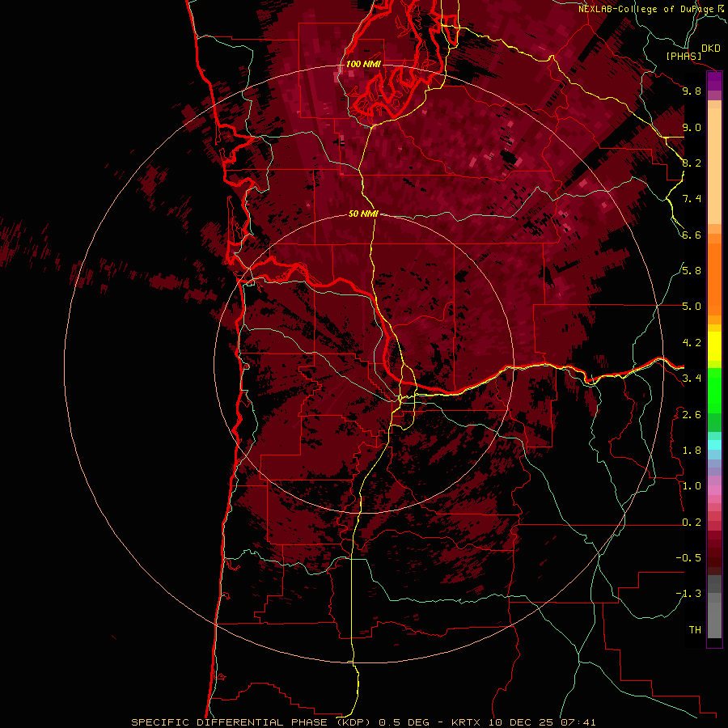
Task: Click the 50 NMI range ring label
Action: pyautogui.click(x=363, y=214)
